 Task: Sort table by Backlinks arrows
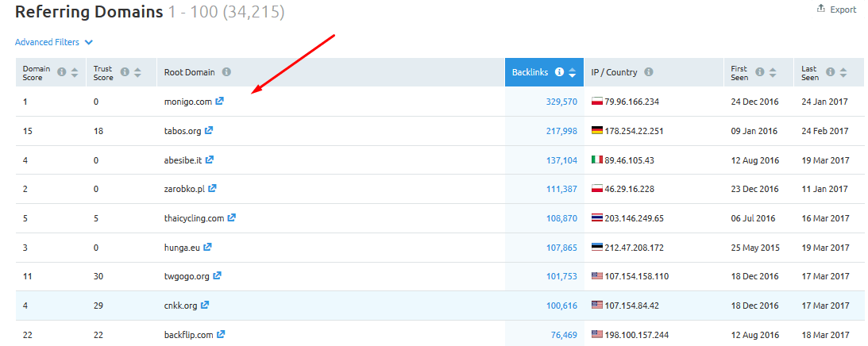coord(573,72)
